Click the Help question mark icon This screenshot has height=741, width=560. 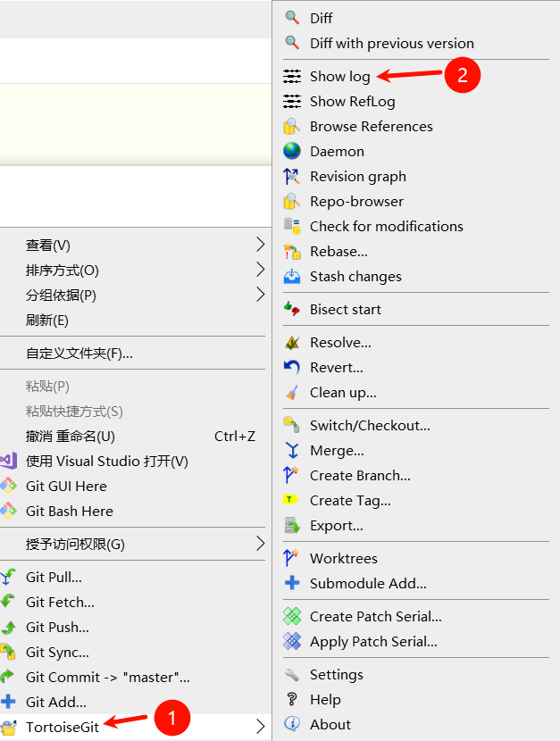tap(292, 699)
